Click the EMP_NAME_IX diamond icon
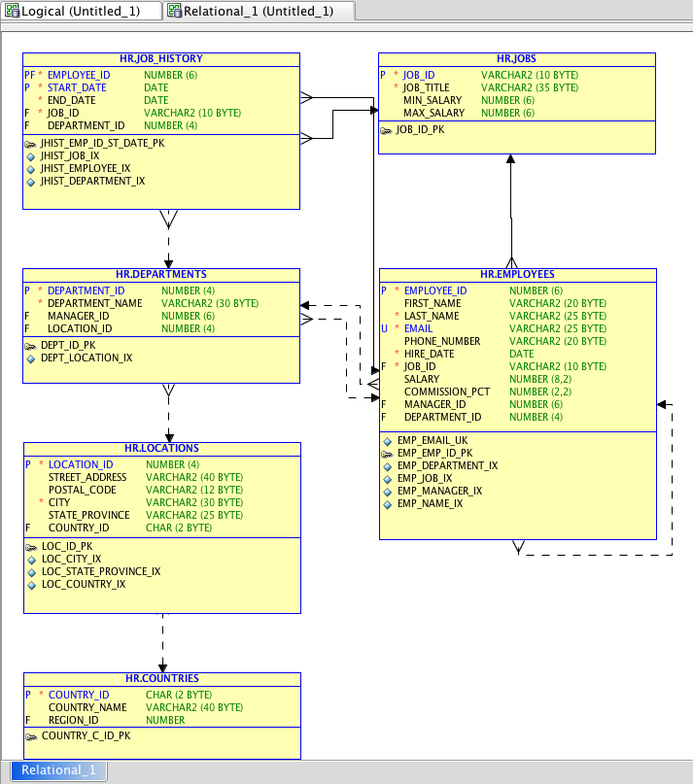693x784 pixels. (x=387, y=504)
